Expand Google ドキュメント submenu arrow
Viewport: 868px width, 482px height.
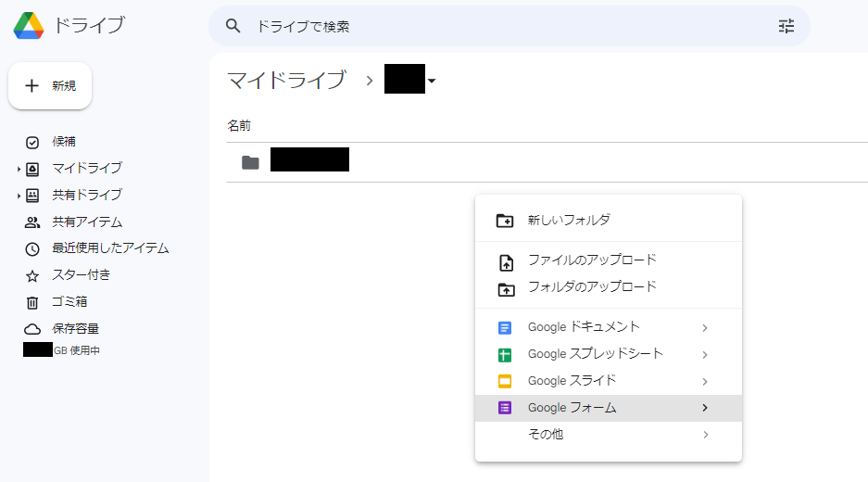(705, 328)
